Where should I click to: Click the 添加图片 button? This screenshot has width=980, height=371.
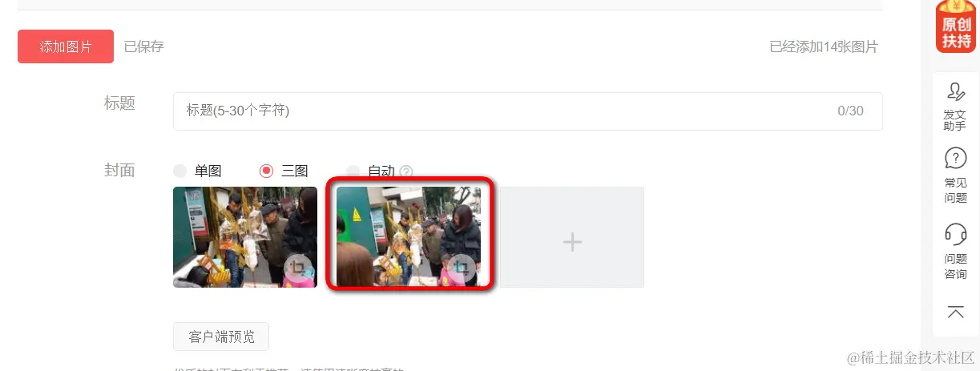point(66,46)
